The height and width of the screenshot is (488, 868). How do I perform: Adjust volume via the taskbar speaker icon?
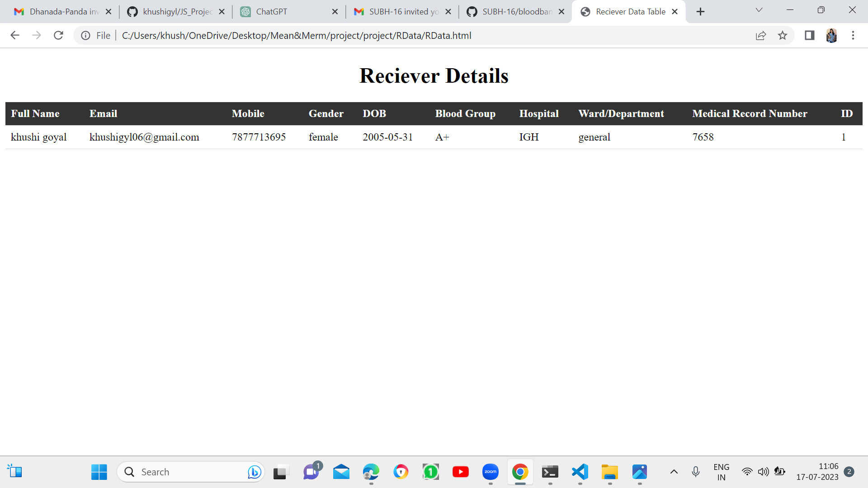764,472
